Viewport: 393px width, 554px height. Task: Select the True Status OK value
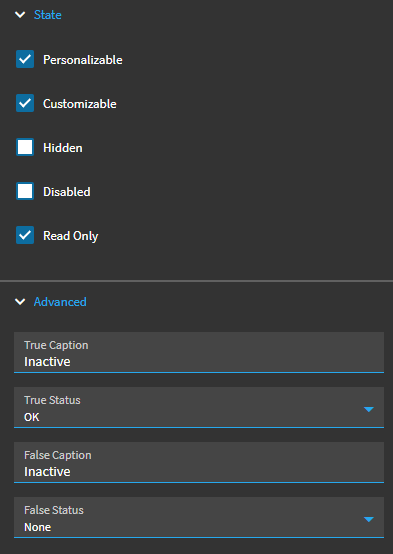[32, 417]
